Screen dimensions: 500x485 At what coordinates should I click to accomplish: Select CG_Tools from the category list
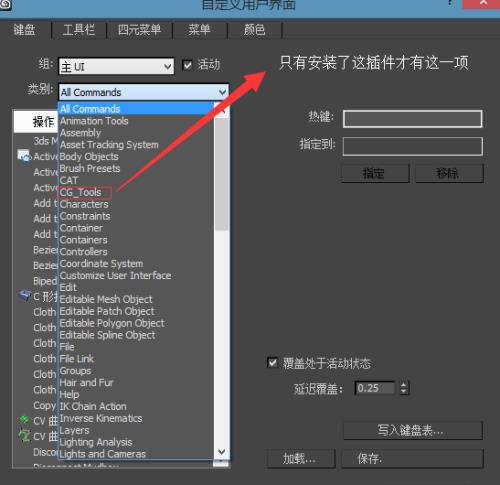point(81,192)
